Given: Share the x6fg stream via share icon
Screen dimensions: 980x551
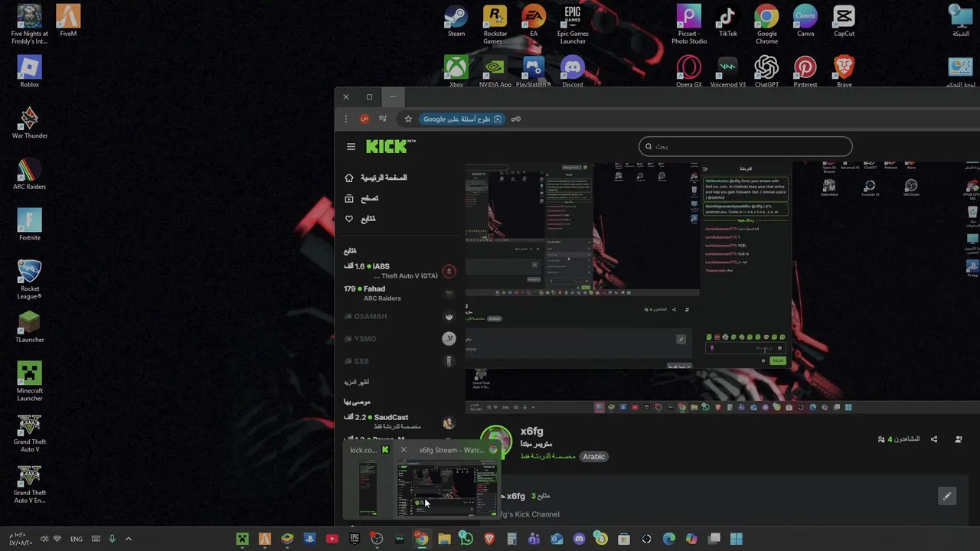Looking at the screenshot, I should (933, 439).
